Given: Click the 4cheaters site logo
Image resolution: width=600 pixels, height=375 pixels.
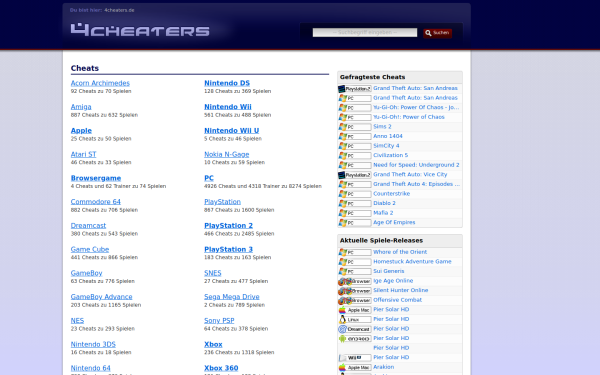Looking at the screenshot, I should coord(140,30).
